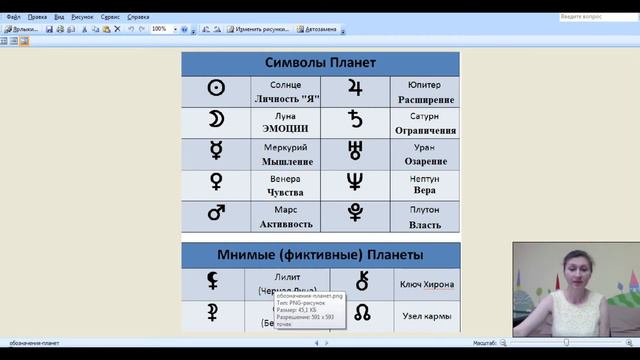Click the 'Символы Планет' table heading
The image size is (640, 360).
click(320, 63)
